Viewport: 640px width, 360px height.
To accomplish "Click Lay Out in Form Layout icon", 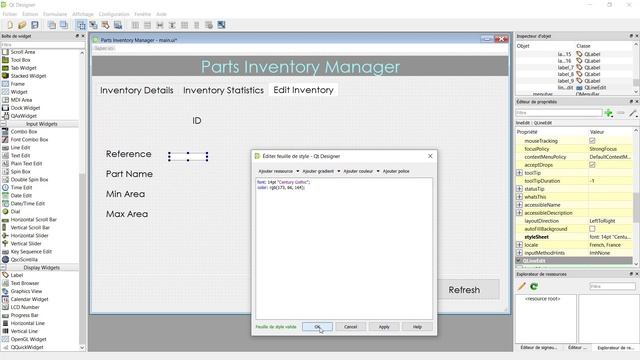I will (197, 25).
